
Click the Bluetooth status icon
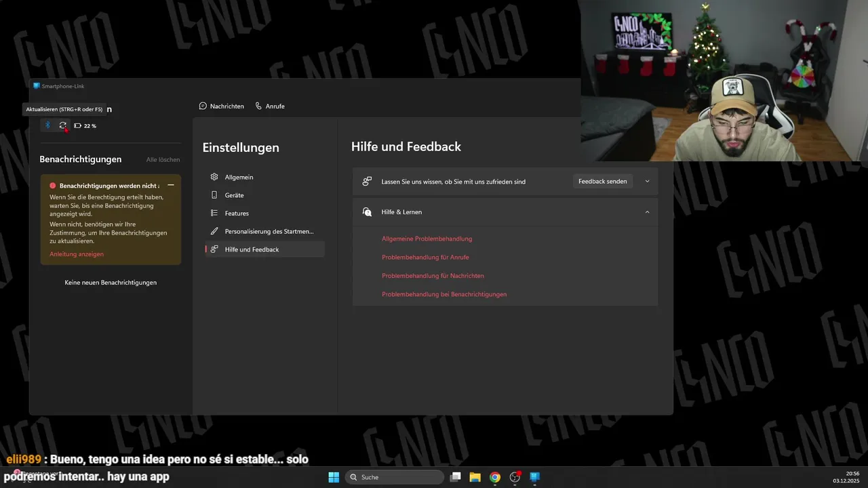(x=47, y=125)
